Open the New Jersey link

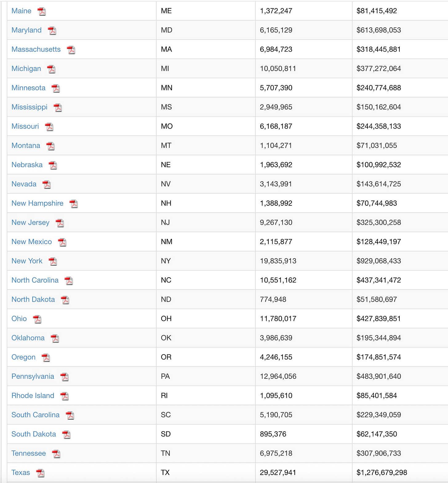[30, 223]
